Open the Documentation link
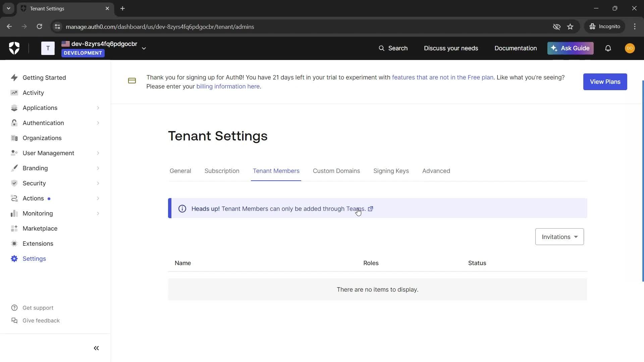Image resolution: width=644 pixels, height=362 pixels. pyautogui.click(x=516, y=48)
